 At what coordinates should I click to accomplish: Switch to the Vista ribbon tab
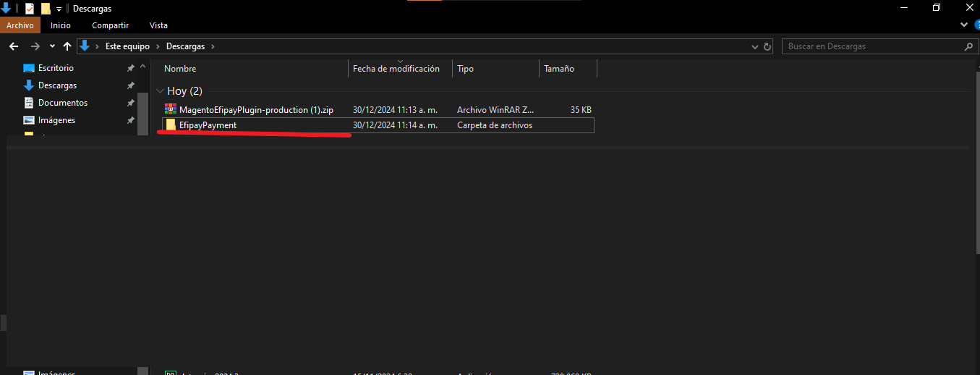(x=158, y=25)
